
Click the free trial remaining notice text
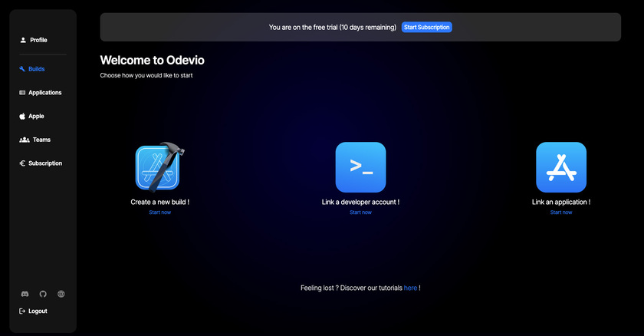click(x=333, y=27)
